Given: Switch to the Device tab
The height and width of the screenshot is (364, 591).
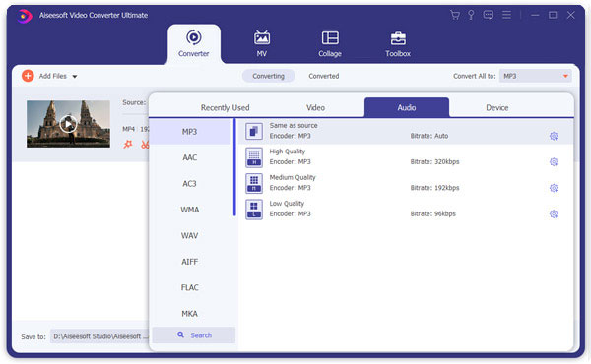Looking at the screenshot, I should (x=496, y=107).
